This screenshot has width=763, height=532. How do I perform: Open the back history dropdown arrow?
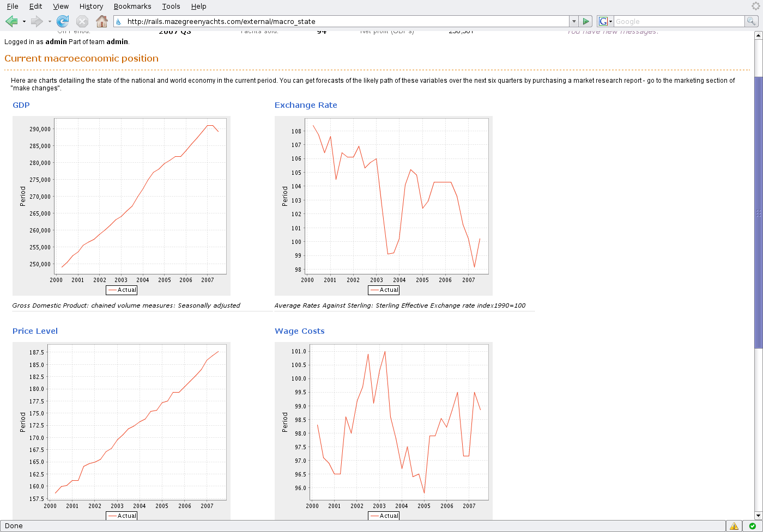coord(24,22)
